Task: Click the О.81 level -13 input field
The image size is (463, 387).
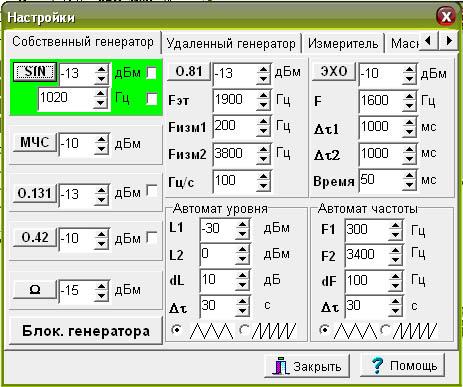Action: pyautogui.click(x=235, y=73)
